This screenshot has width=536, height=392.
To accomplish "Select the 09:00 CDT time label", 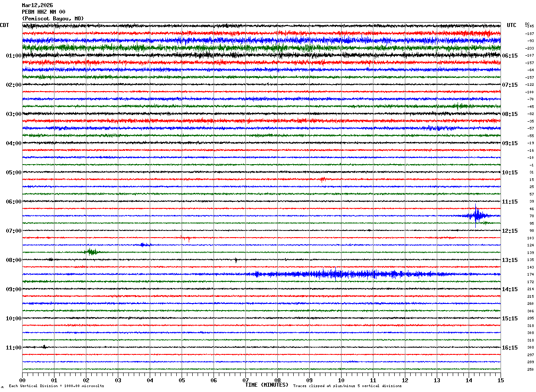I will pos(14,289).
